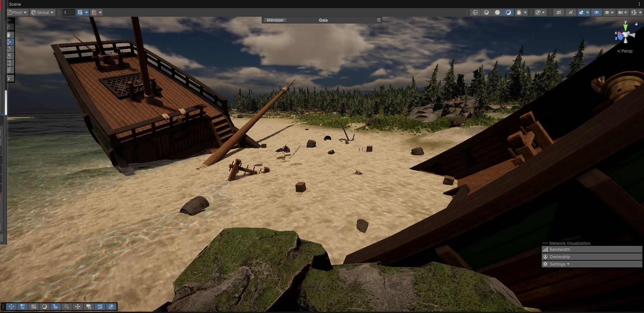Viewport: 644px width, 313px height.
Task: Click the bug debug draw mode icon
Action: point(519,12)
